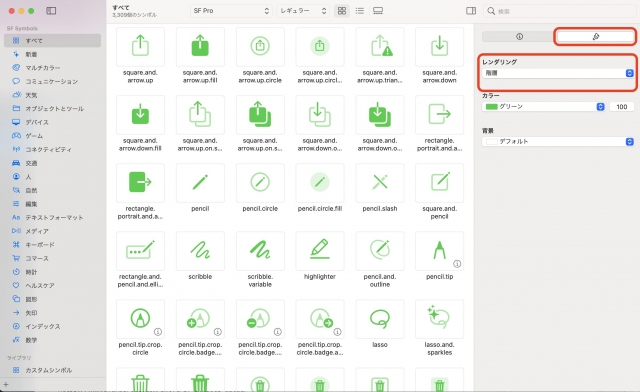Image resolution: width=640 pixels, height=392 pixels.
Task: Select コミュニケーション category
Action: coord(53,81)
